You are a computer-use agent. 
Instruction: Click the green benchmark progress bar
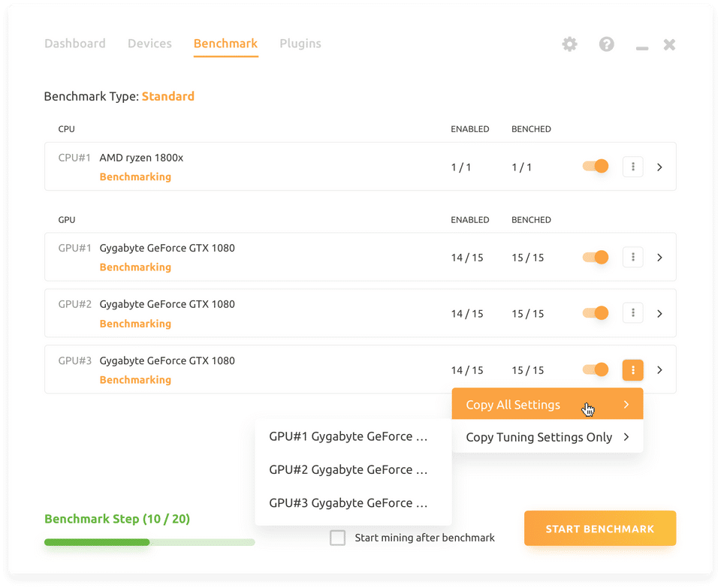pyautogui.click(x=149, y=542)
